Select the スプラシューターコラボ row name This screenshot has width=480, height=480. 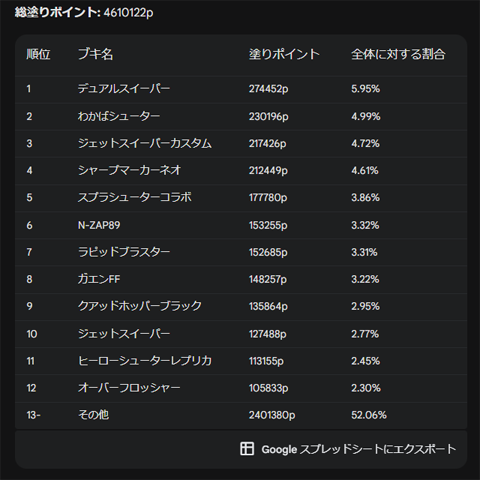tap(135, 197)
